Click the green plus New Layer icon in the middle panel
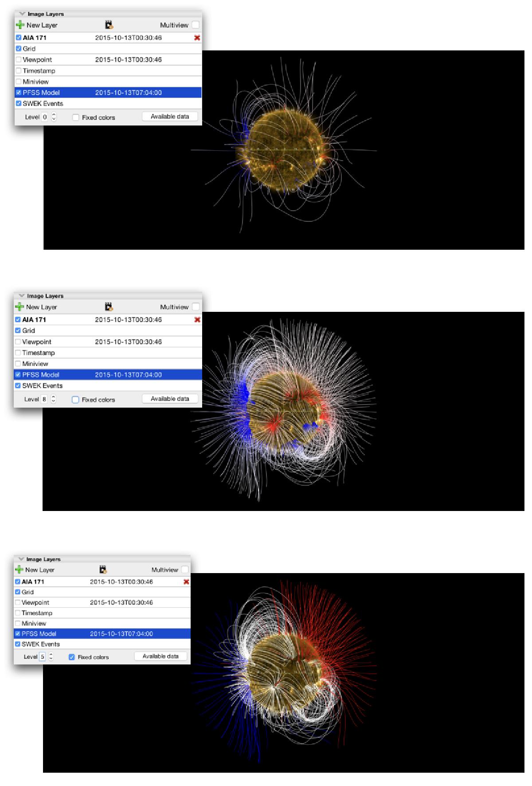 tap(20, 307)
